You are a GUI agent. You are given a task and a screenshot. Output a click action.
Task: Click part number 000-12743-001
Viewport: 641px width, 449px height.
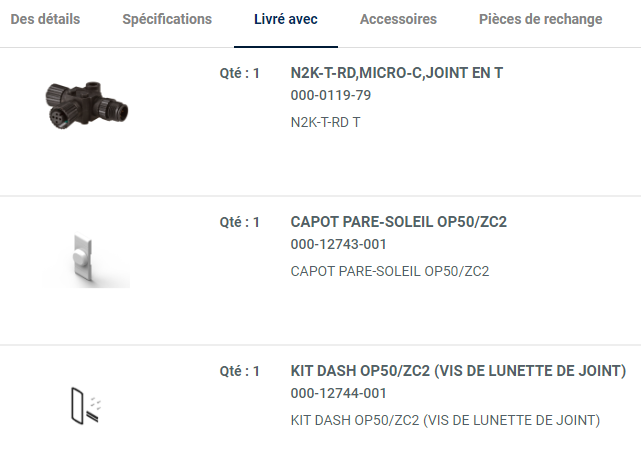click(338, 244)
